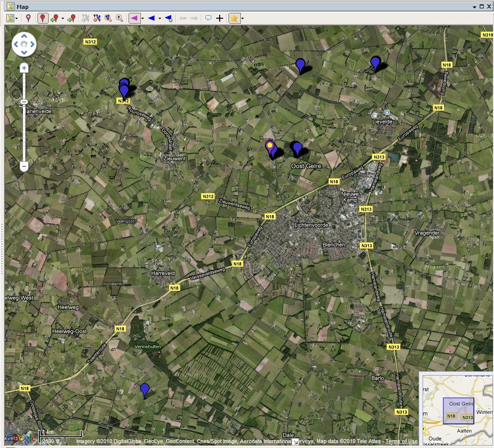The width and height of the screenshot is (494, 448).
Task: Click the speech bubble icon
Action: pyautogui.click(x=208, y=18)
